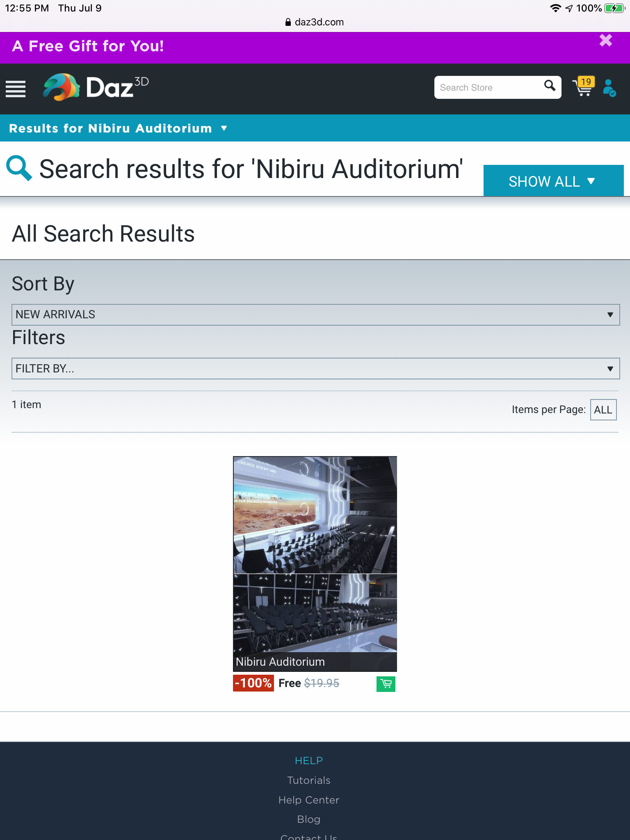Open the Filter By dropdown
This screenshot has height=840, width=630.
coord(315,369)
